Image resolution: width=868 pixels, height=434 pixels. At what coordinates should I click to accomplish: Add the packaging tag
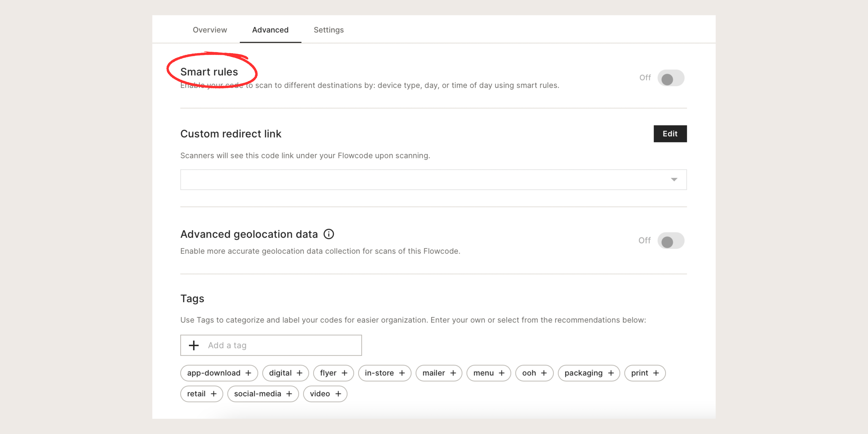pyautogui.click(x=589, y=373)
